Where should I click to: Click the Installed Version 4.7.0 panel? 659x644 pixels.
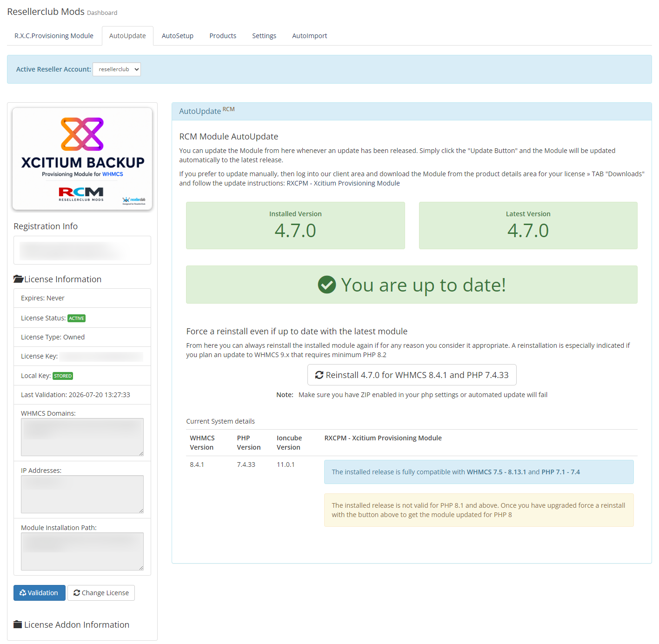295,226
